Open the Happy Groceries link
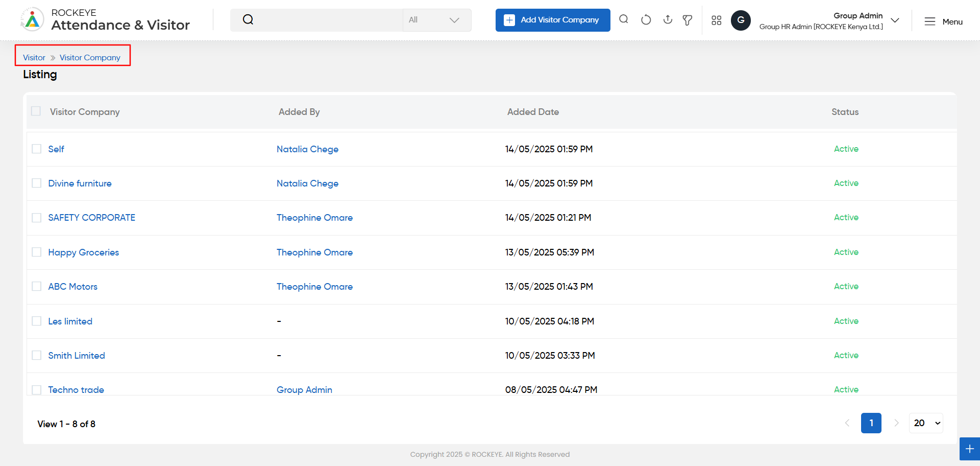The width and height of the screenshot is (980, 466). (84, 252)
